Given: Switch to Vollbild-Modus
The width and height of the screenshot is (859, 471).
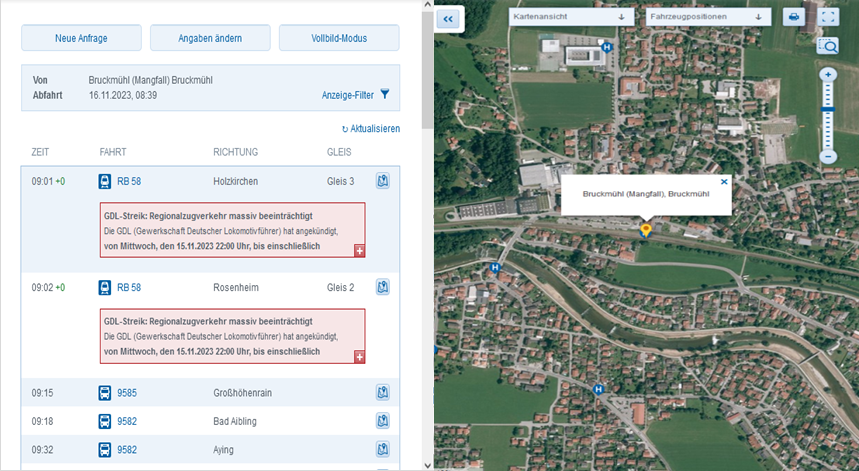Looking at the screenshot, I should (339, 38).
